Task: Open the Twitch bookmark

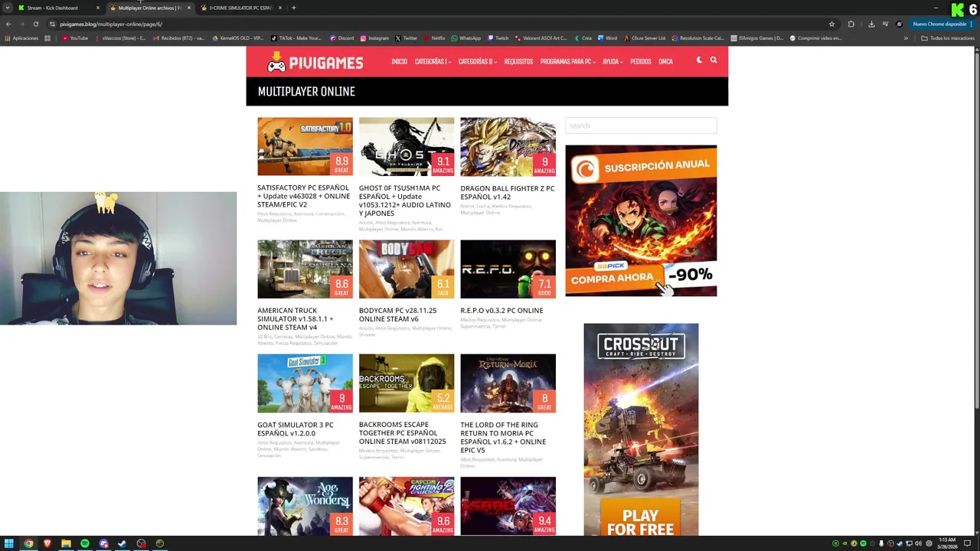Action: tap(498, 37)
